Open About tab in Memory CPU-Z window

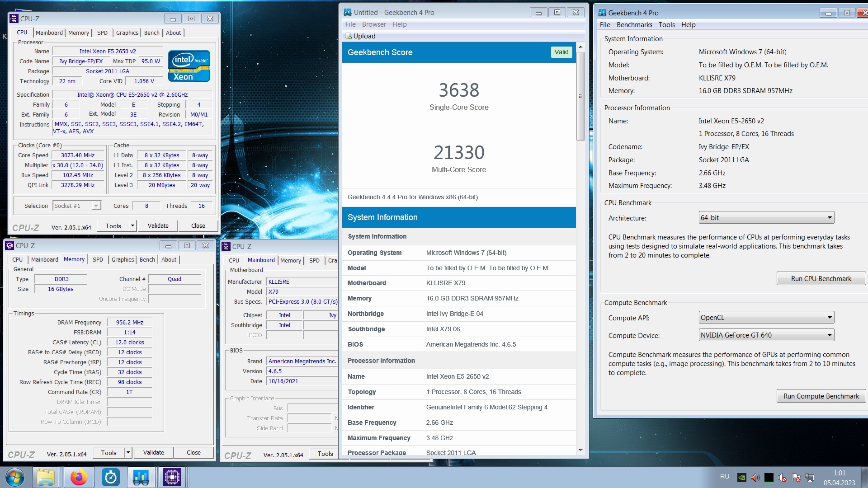(169, 259)
